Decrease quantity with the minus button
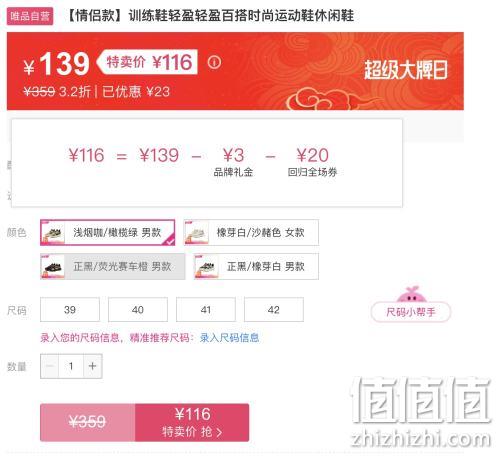 click(x=50, y=366)
